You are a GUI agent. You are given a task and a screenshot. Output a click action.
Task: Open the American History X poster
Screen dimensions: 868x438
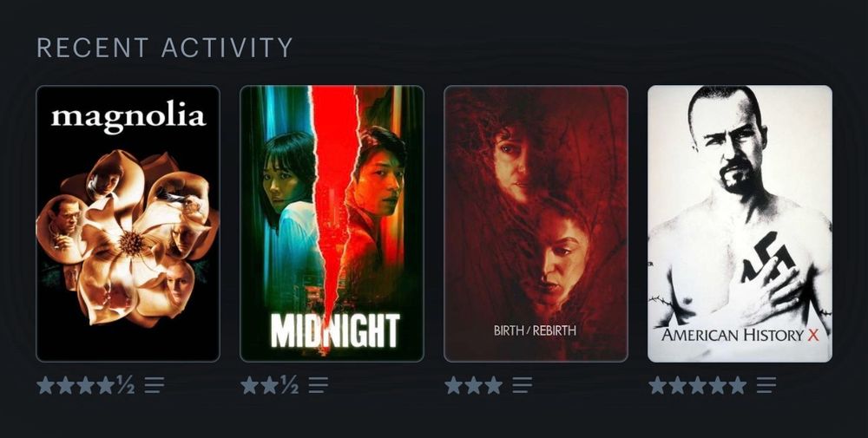740,224
